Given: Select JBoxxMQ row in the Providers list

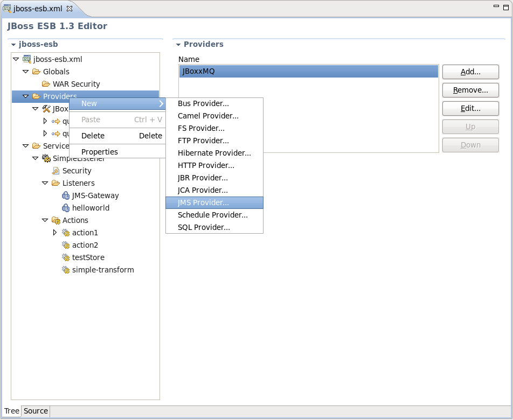Looking at the screenshot, I should (x=308, y=71).
